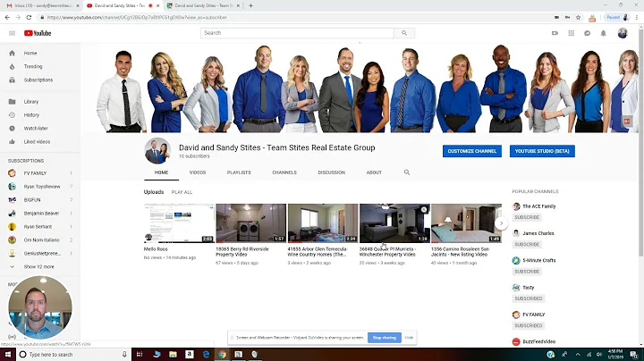Open Ryan ToysReview subscription
Screen dimensions: 644x361
pos(40,187)
